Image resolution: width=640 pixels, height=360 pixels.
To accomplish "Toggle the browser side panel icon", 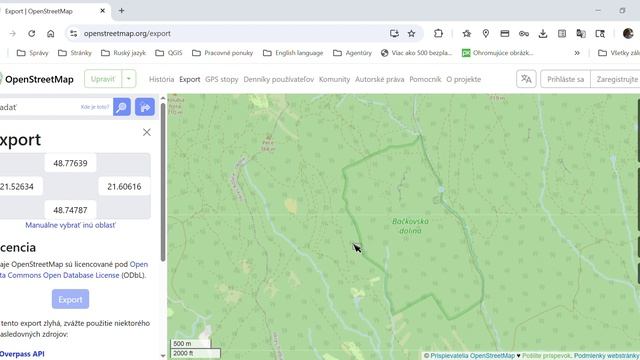I will tap(562, 33).
